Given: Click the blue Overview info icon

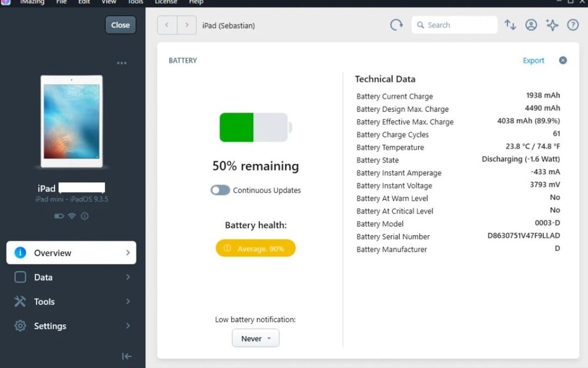Looking at the screenshot, I should [20, 253].
